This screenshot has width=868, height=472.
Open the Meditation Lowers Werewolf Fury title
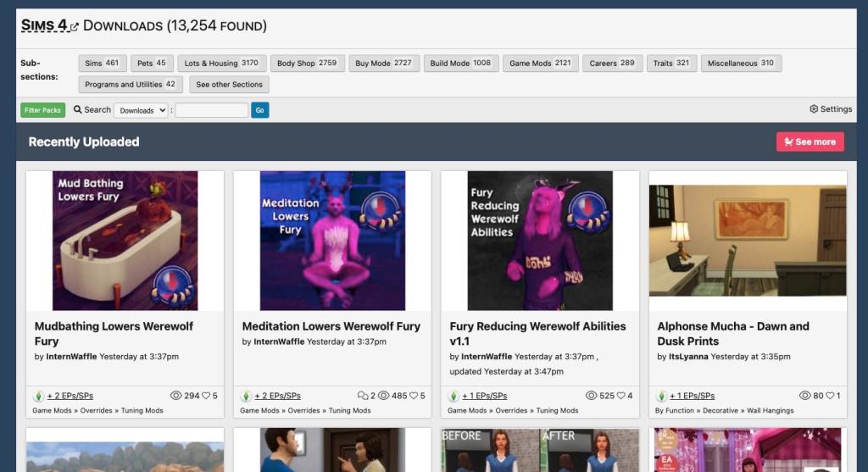pyautogui.click(x=331, y=326)
